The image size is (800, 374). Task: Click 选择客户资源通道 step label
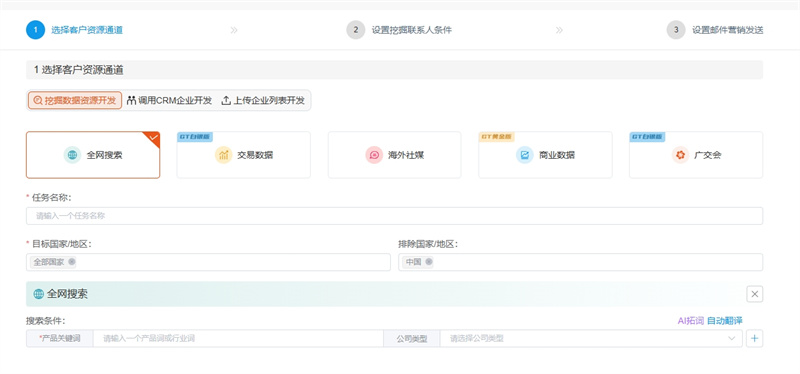[x=87, y=30]
